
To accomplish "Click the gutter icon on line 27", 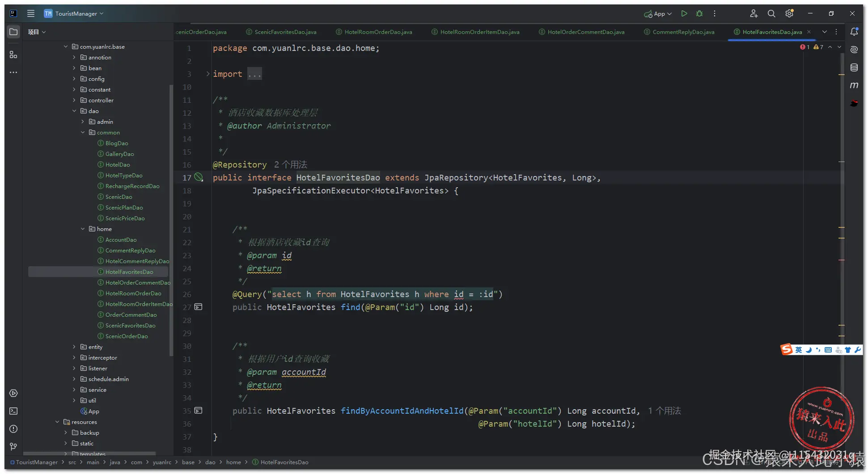I will 199,307.
